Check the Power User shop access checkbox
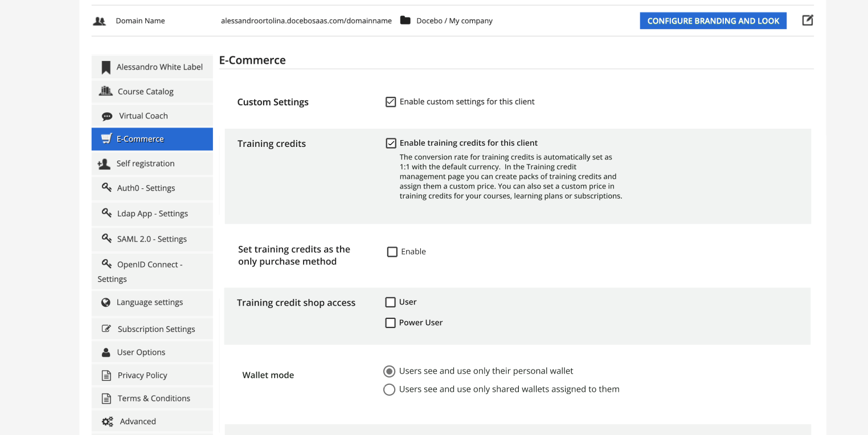Image resolution: width=868 pixels, height=435 pixels. (x=390, y=323)
